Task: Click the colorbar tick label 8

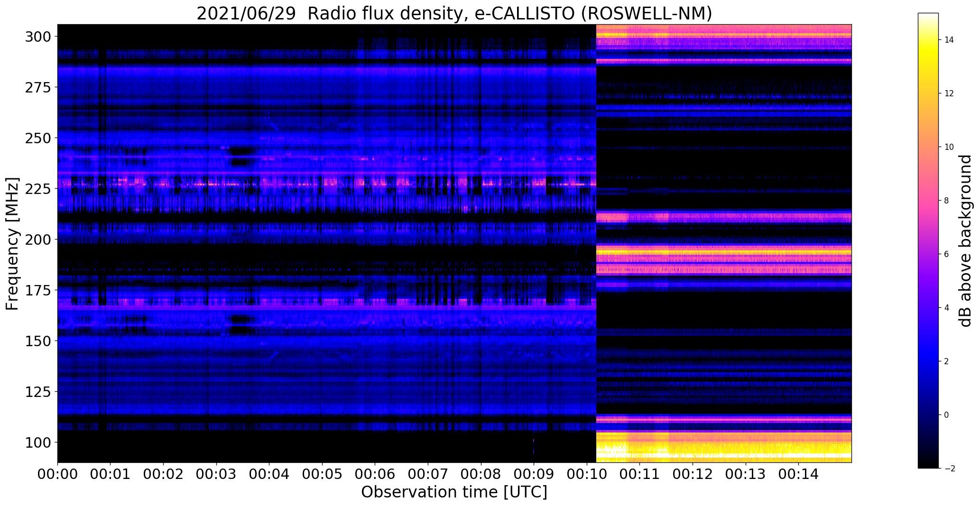Action: pyautogui.click(x=947, y=201)
